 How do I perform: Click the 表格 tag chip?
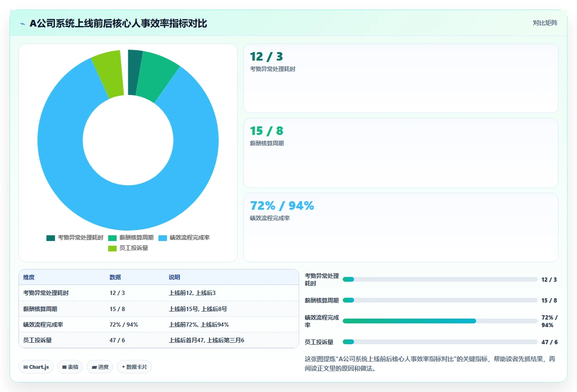(x=70, y=367)
